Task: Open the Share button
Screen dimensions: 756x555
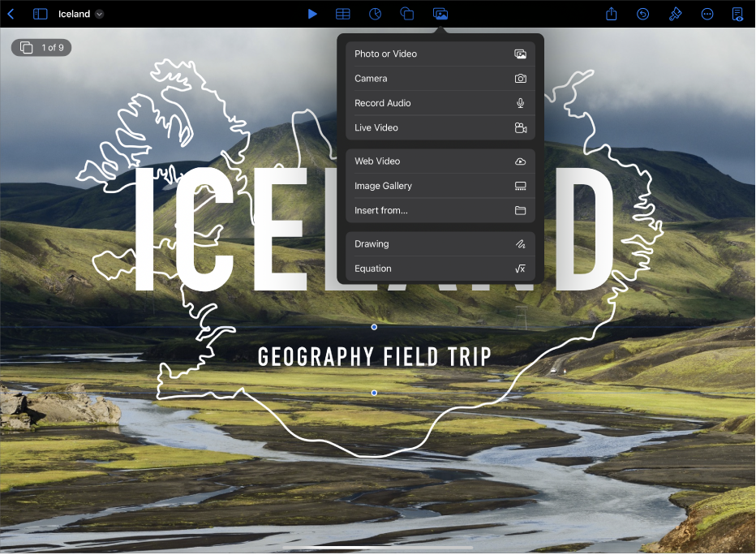Action: [x=612, y=14]
